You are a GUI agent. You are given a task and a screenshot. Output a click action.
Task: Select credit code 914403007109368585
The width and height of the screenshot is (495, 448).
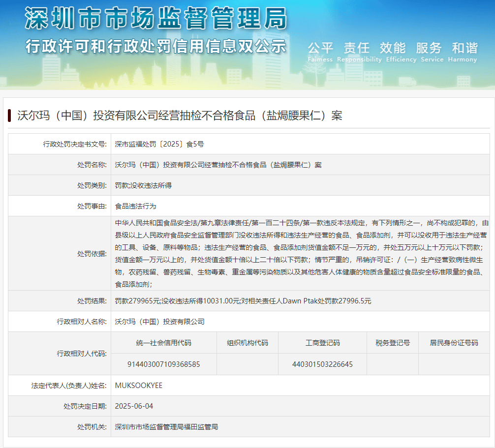point(163,364)
